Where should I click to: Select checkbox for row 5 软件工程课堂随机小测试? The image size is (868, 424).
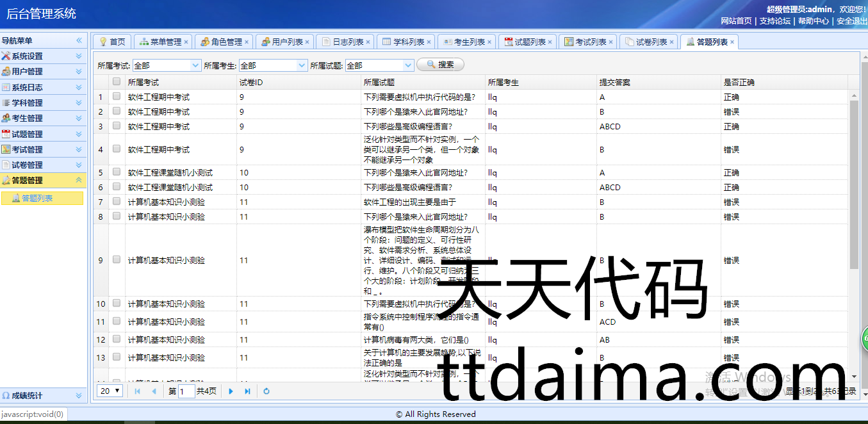point(117,172)
